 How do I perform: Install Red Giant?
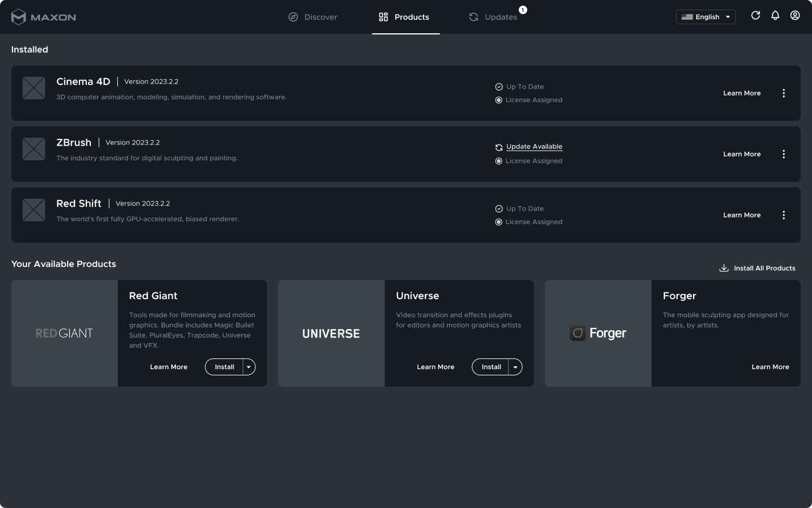[224, 367]
